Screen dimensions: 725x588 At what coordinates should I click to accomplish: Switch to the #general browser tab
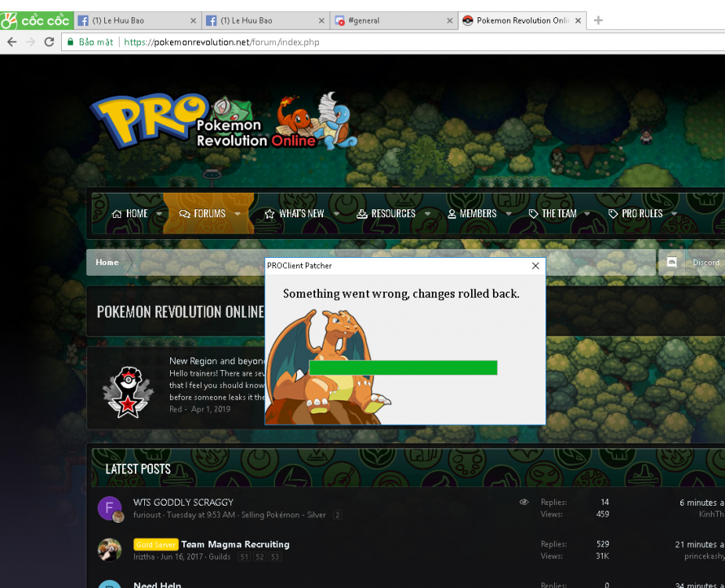392,20
